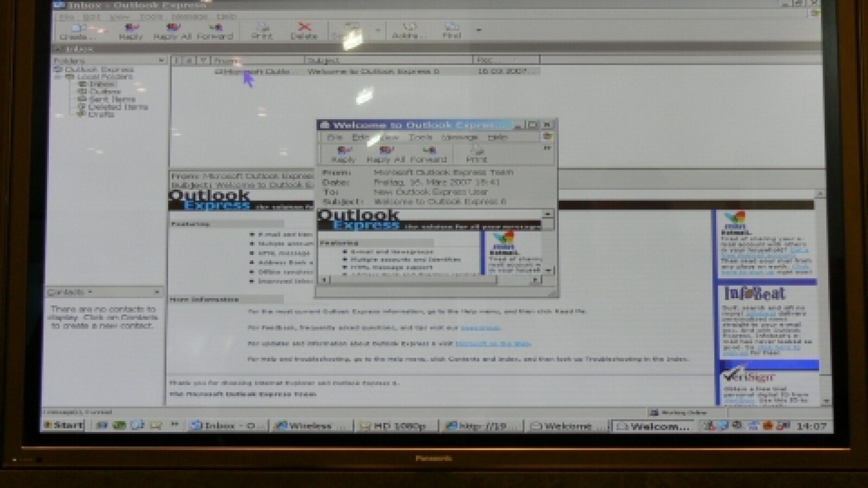The image size is (868, 488).
Task: Click the Start button on the taskbar
Action: (63, 426)
